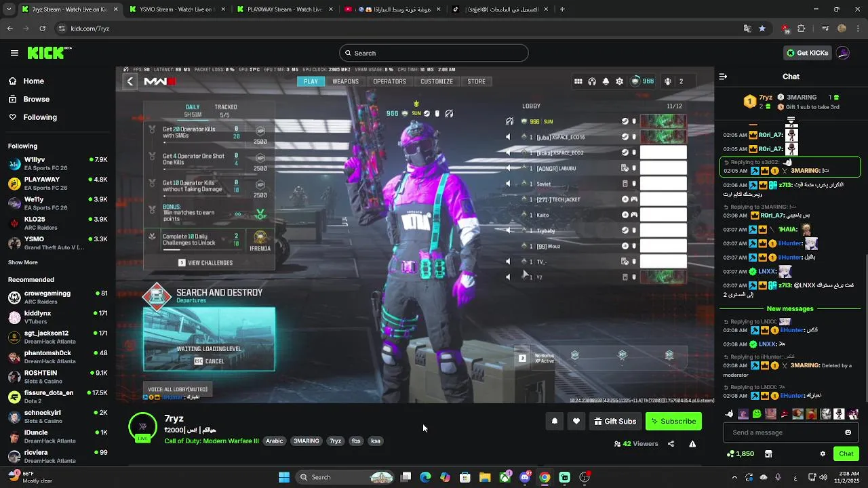Click the 7ryz channel avatar with the LIVE badge

click(x=142, y=427)
